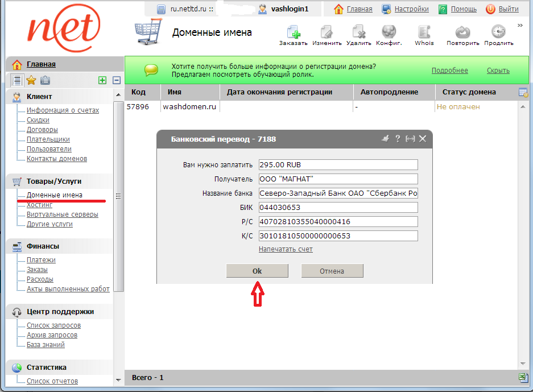Open favorites via the star icon
This screenshot has height=392, width=533.
[x=31, y=80]
